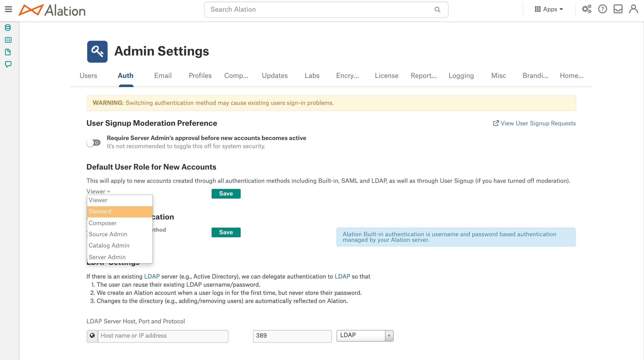Toggle Server Admin approval requirement switch
The width and height of the screenshot is (644, 360).
(x=93, y=143)
